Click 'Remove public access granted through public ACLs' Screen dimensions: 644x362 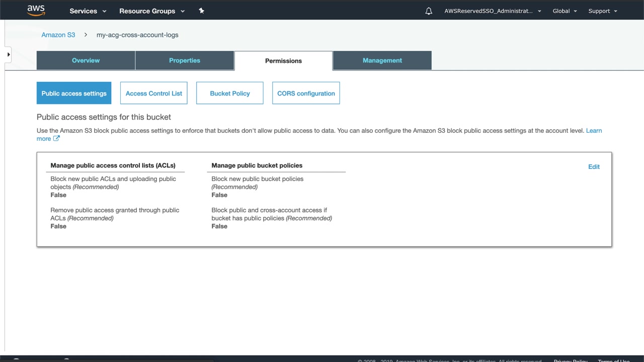coord(115,214)
